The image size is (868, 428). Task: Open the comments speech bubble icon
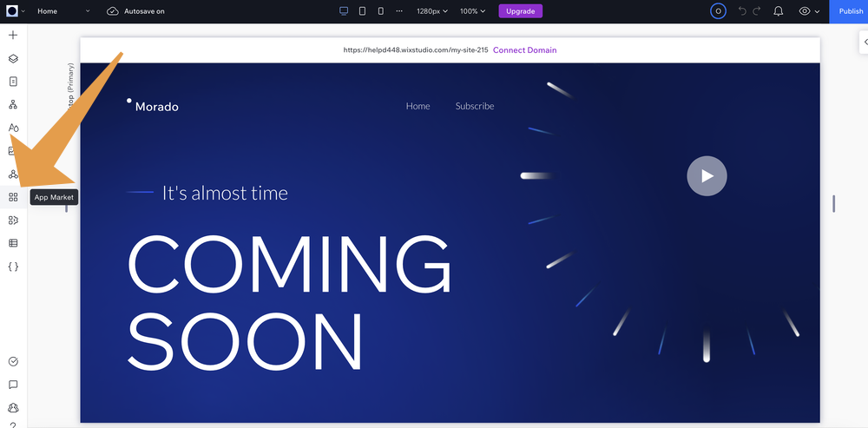13,385
